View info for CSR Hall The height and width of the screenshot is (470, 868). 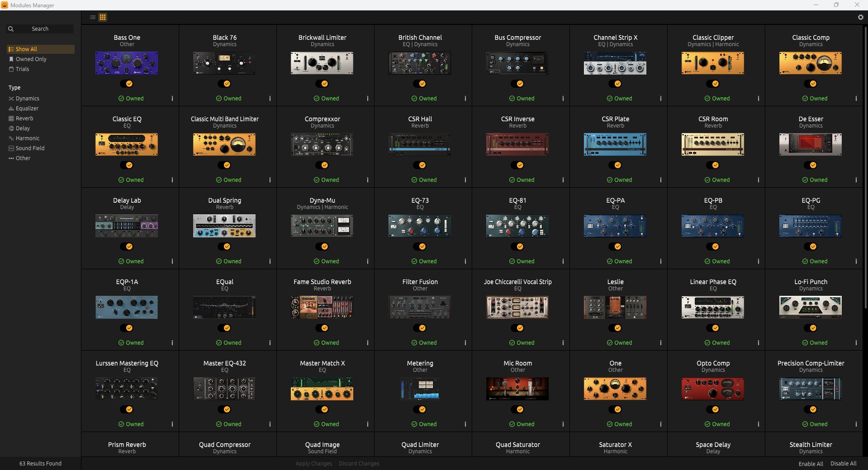[x=465, y=180]
